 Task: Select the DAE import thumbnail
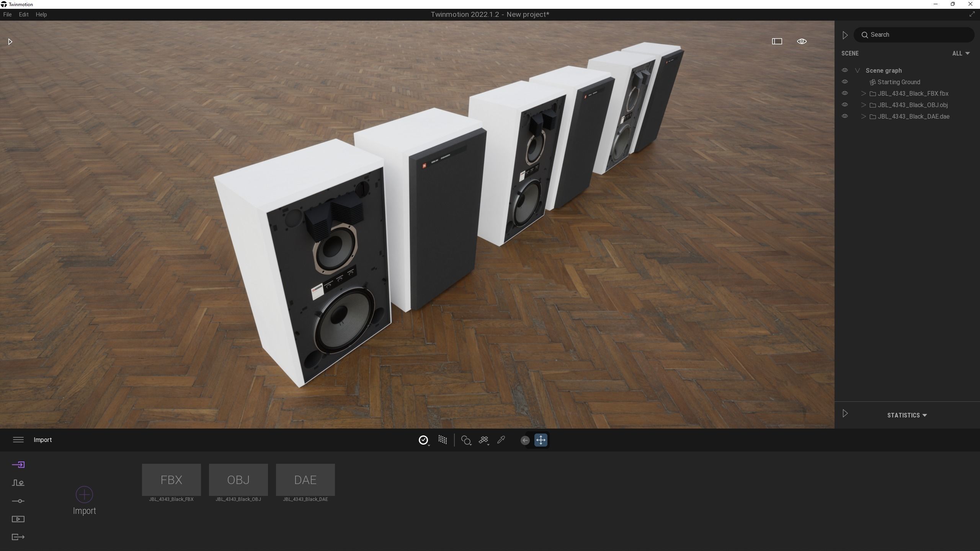305,479
